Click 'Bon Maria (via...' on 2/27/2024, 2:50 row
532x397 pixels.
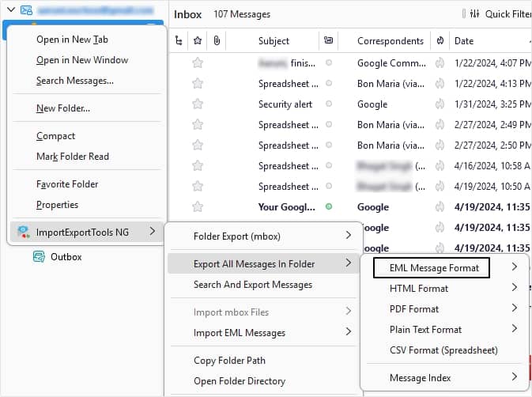pyautogui.click(x=391, y=146)
